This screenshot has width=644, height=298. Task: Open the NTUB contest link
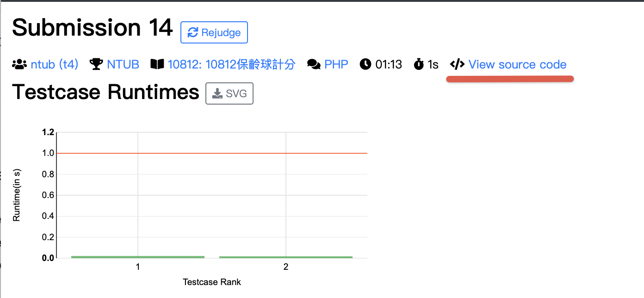(123, 64)
